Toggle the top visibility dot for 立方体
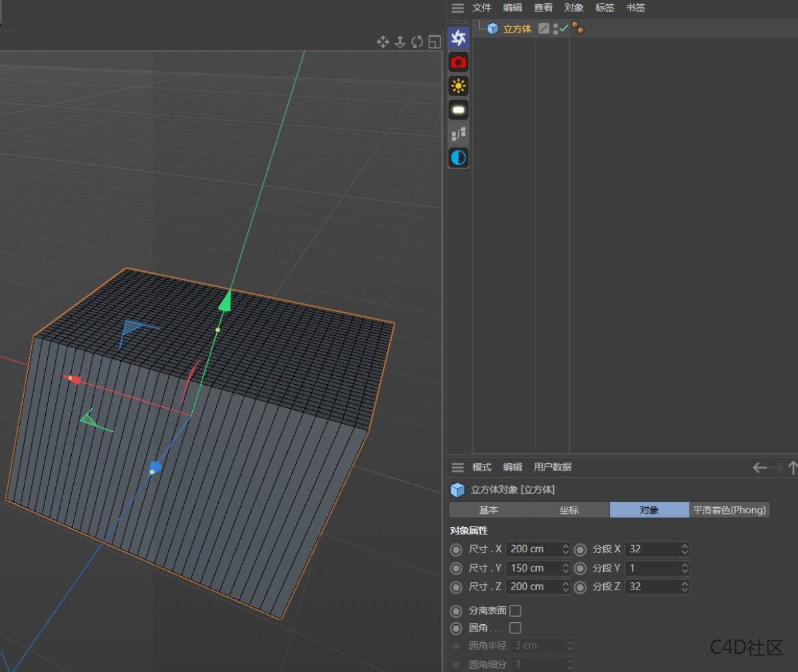 click(555, 25)
